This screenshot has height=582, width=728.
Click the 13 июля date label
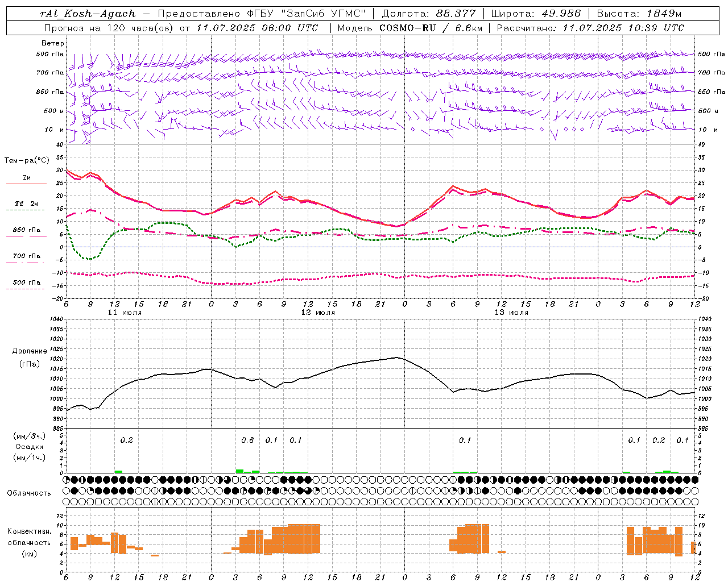pos(511,313)
